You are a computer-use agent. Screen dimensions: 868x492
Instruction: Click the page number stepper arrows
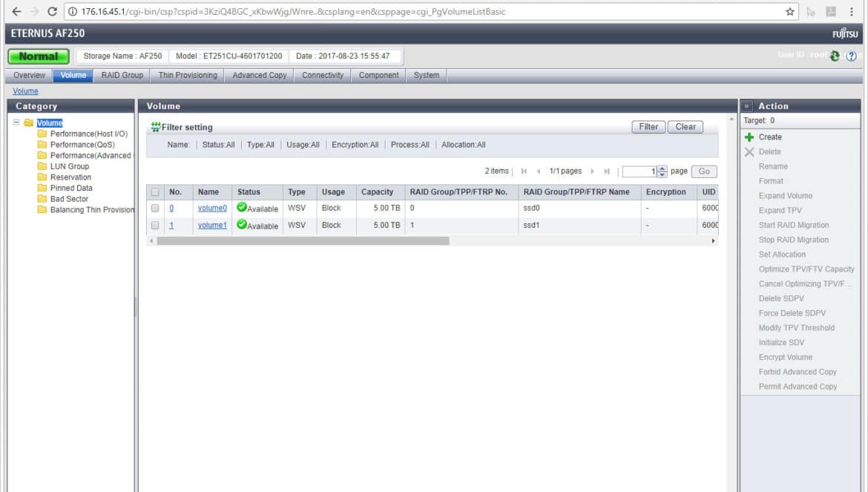pos(662,171)
